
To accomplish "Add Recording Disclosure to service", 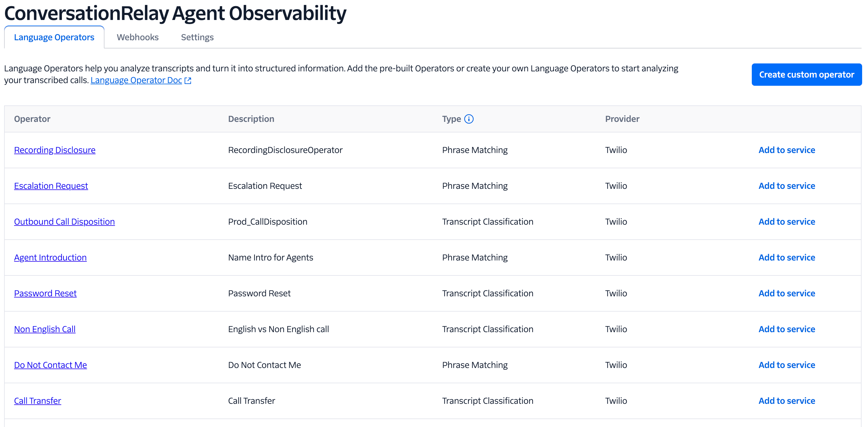I will coord(787,150).
